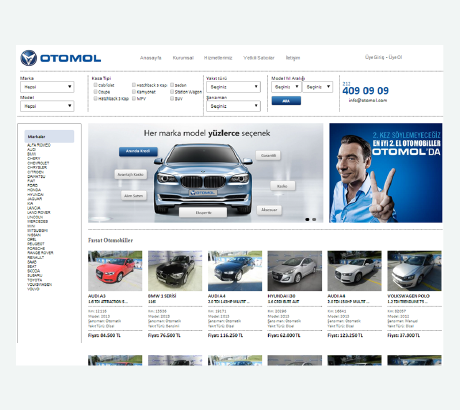Open the Kurumsal menu item
Image resolution: width=460 pixels, height=410 pixels.
(183, 58)
